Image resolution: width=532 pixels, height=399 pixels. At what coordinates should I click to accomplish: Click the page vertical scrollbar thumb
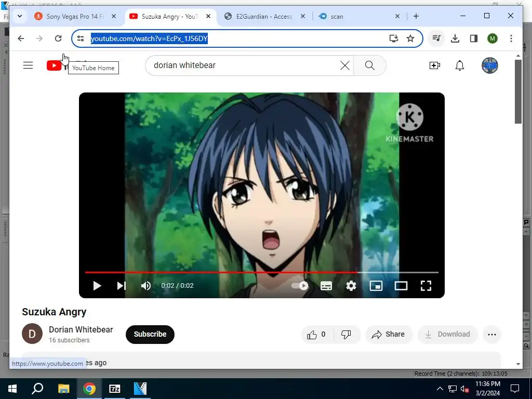(x=518, y=91)
